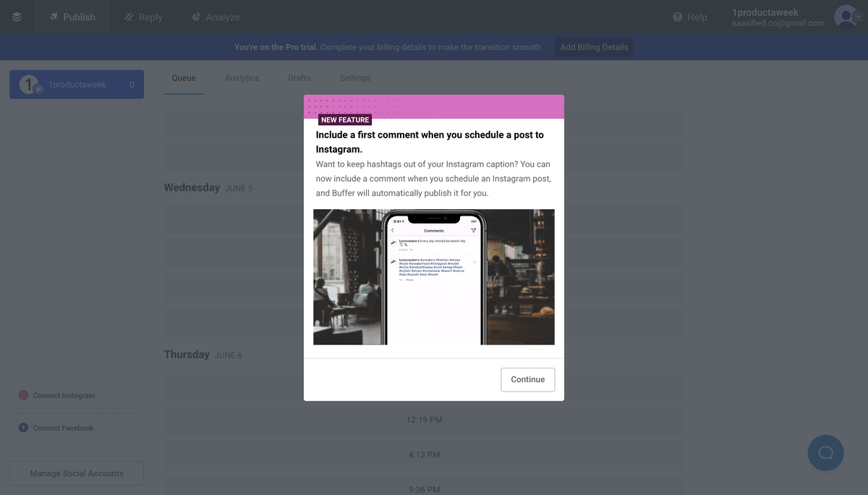The image size is (868, 495).
Task: Click the Thursday June 6 heading
Action: point(203,355)
